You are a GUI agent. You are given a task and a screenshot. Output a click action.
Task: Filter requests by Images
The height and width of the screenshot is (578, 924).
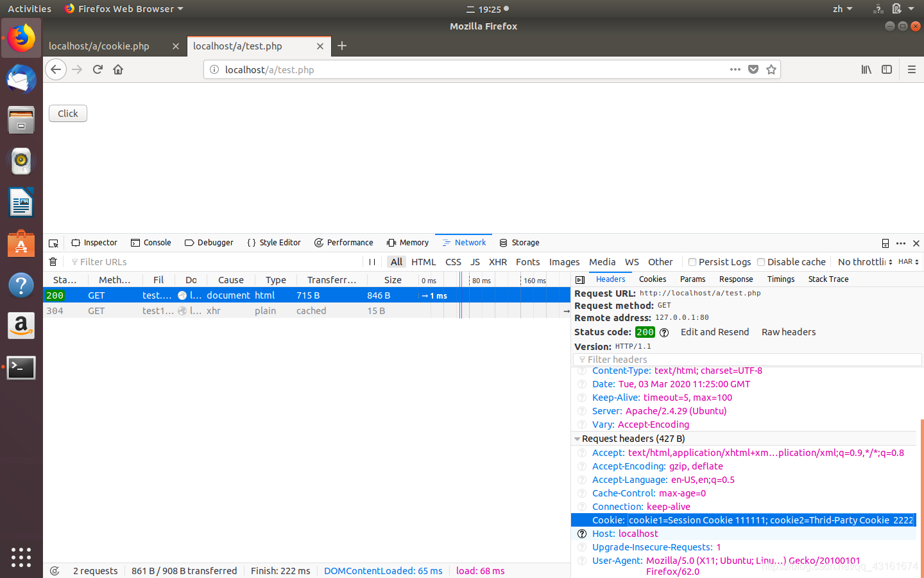(x=564, y=262)
